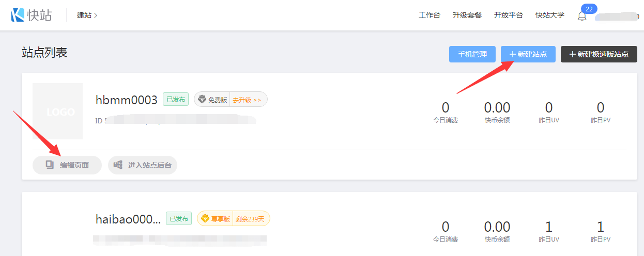Viewport: 644px width, 256px height.
Task: Click the site backend icon
Action: [x=118, y=165]
